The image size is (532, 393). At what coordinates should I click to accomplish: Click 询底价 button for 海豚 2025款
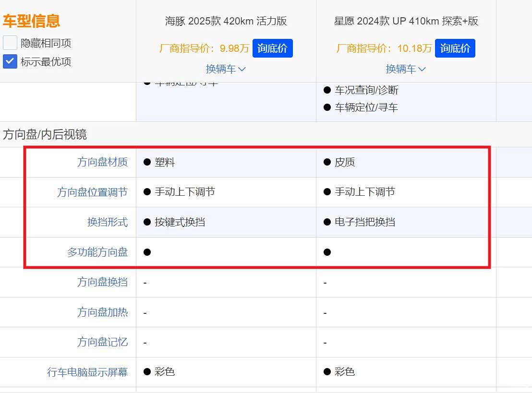[272, 48]
